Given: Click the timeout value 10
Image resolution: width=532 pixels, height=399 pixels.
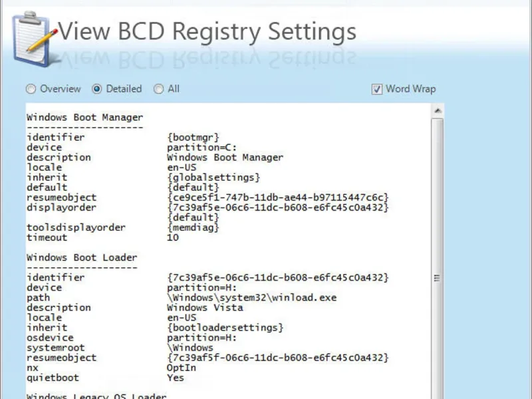Looking at the screenshot, I should (173, 237).
